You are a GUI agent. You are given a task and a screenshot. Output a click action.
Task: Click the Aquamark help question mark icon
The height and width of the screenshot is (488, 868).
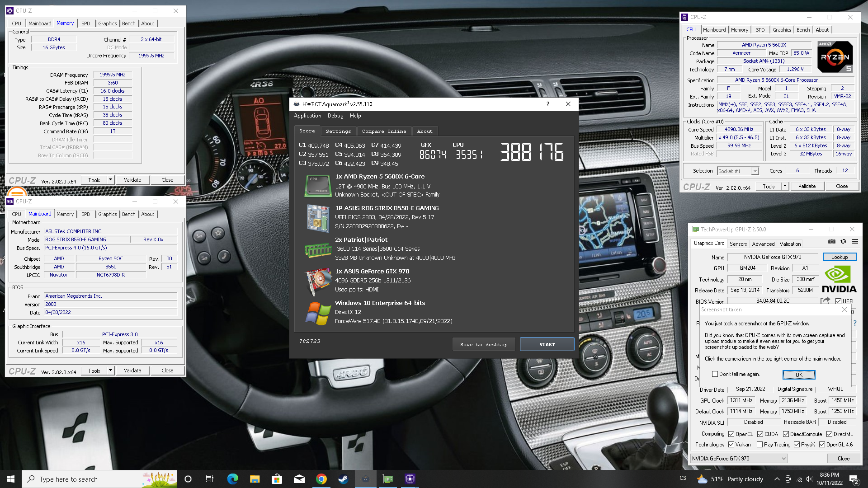click(547, 104)
